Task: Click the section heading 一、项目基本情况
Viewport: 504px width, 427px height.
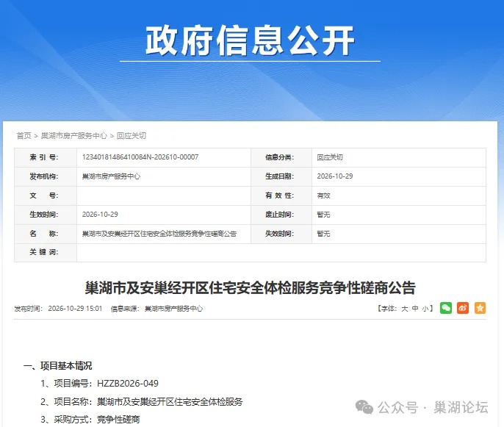Action: (x=57, y=365)
